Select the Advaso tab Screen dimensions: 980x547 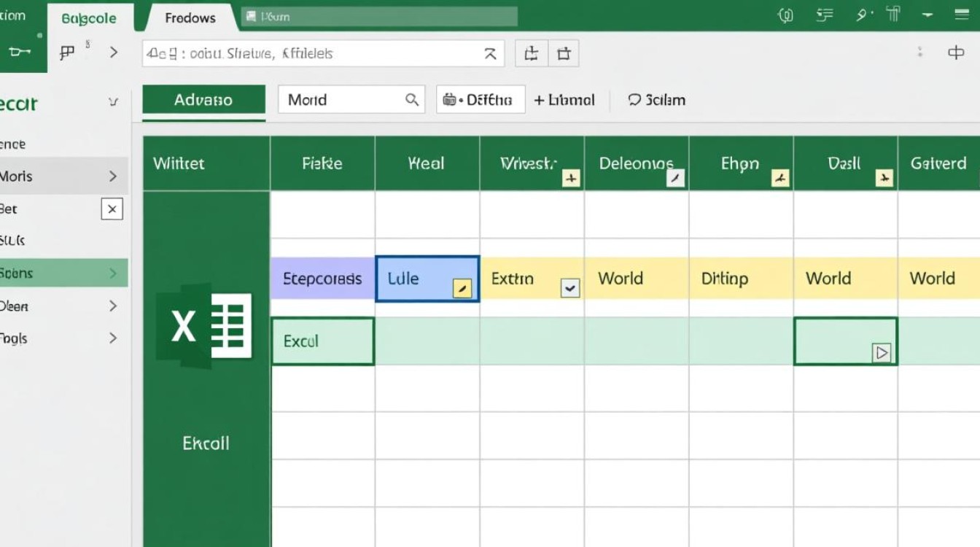tap(203, 100)
